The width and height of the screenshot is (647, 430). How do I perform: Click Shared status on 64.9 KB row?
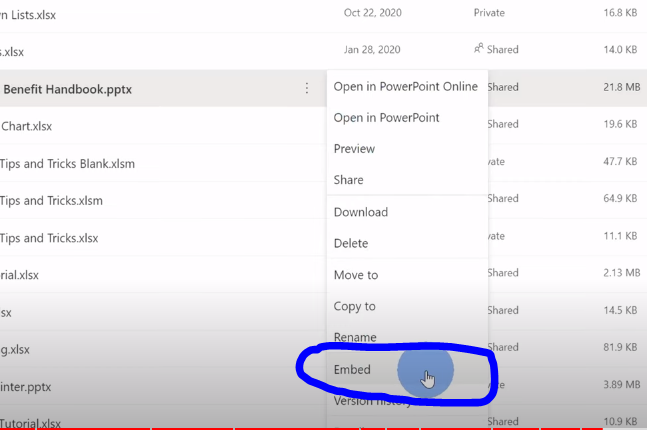click(503, 198)
